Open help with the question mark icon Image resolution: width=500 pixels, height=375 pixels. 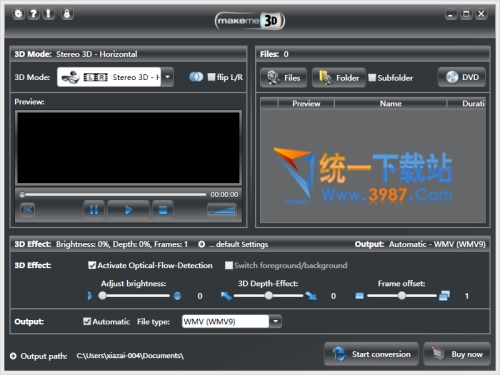pyautogui.click(x=34, y=14)
